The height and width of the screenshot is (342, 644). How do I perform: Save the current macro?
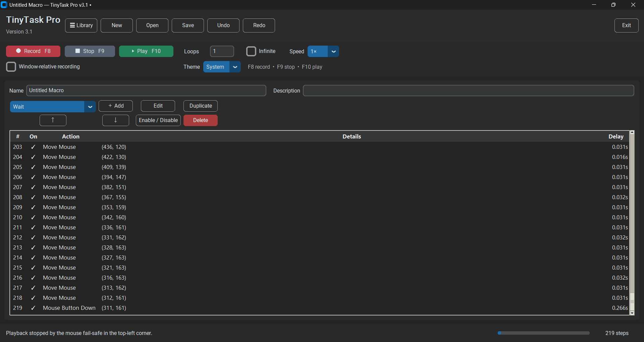pyautogui.click(x=188, y=25)
